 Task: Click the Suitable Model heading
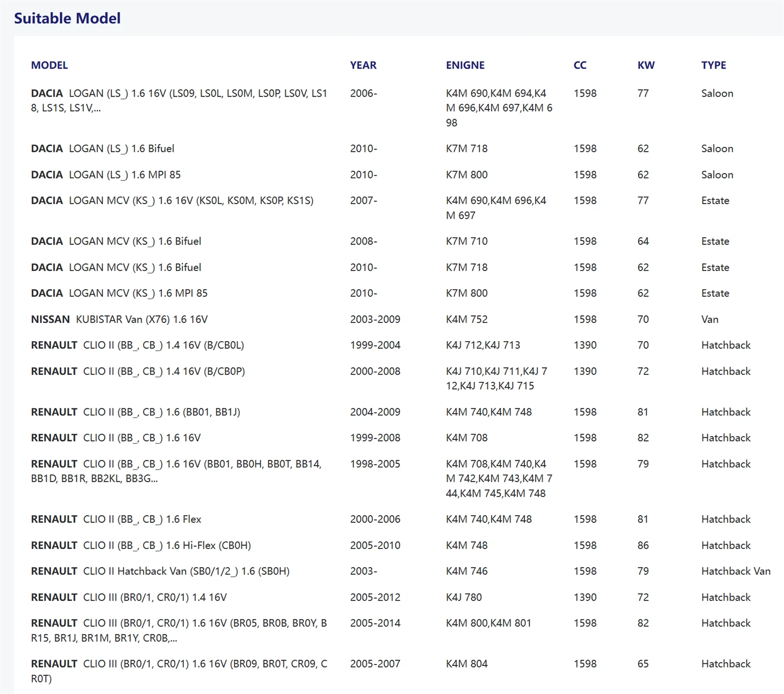(67, 18)
